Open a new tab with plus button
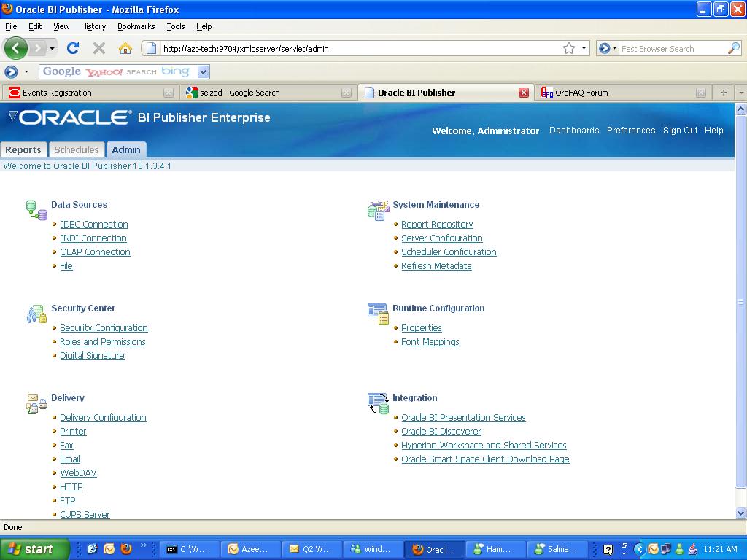This screenshot has width=747, height=560. (x=723, y=93)
